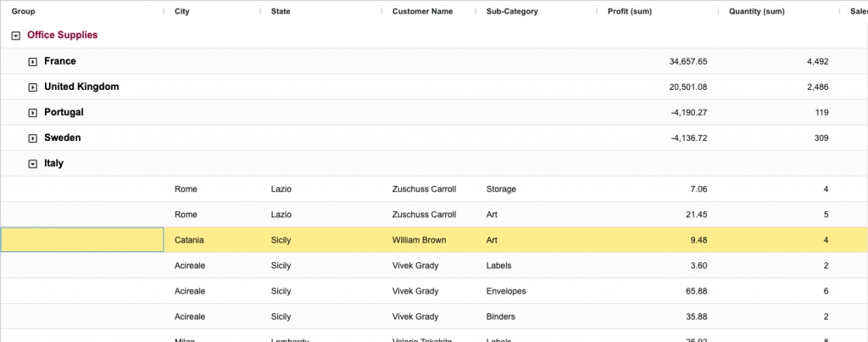This screenshot has height=342, width=868.
Task: Select the Storage sub-category cell
Action: (501, 189)
